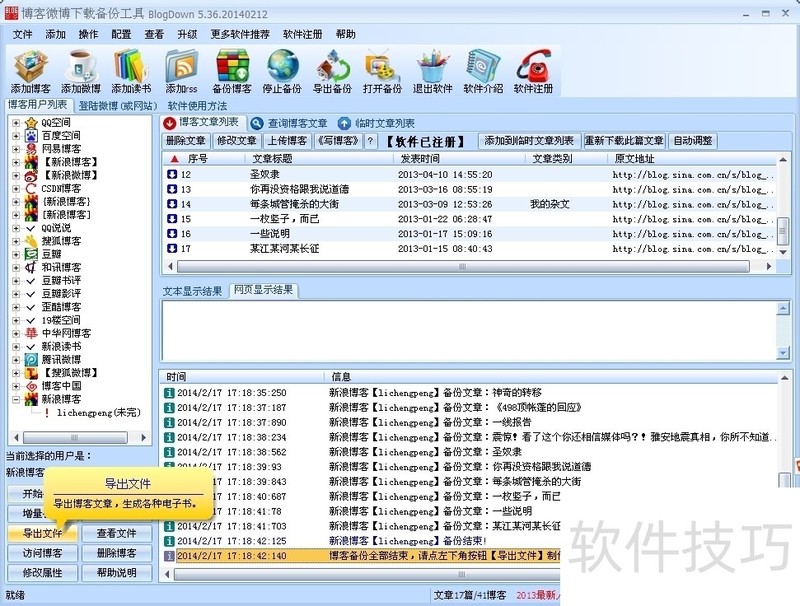Image resolution: width=800 pixels, height=606 pixels.
Task: Click the 导出文件 button
Action: 42,533
